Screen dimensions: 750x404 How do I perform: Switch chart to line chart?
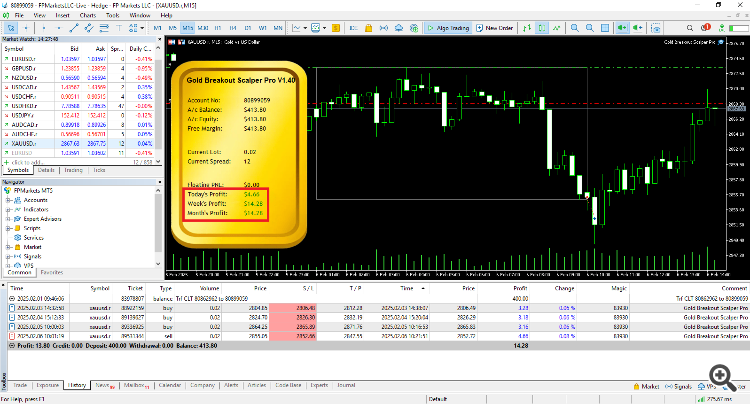tap(556, 28)
